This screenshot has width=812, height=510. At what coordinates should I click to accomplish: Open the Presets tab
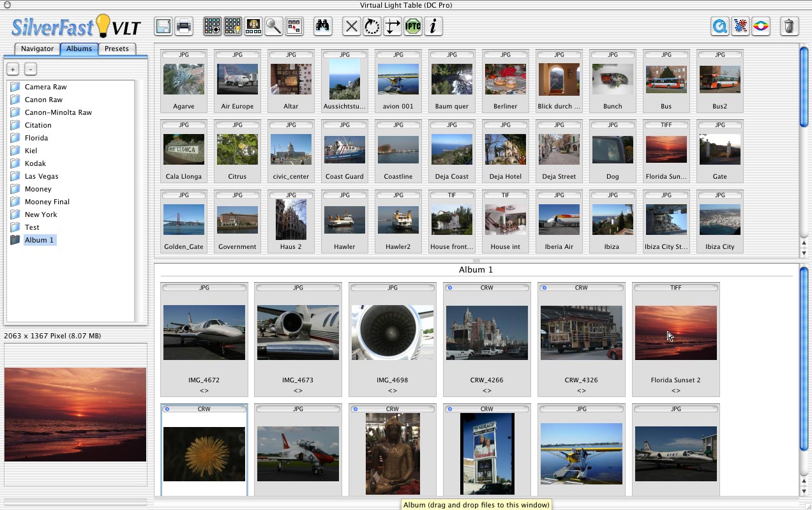(117, 49)
